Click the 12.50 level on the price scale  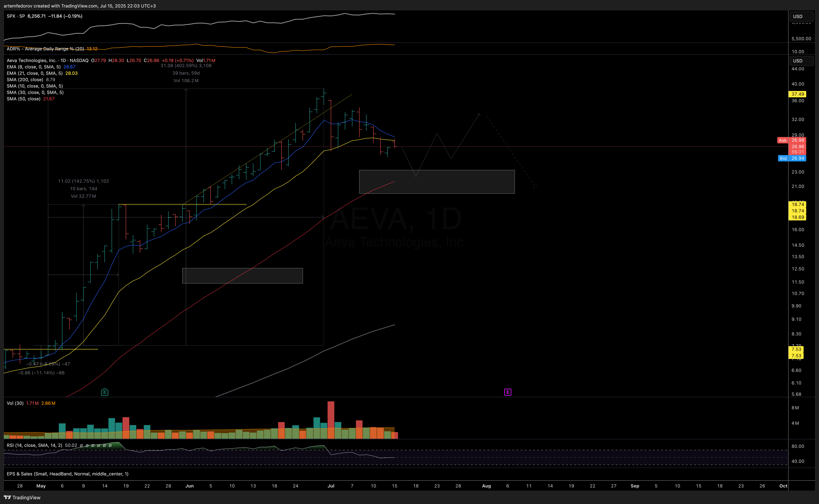coord(798,269)
